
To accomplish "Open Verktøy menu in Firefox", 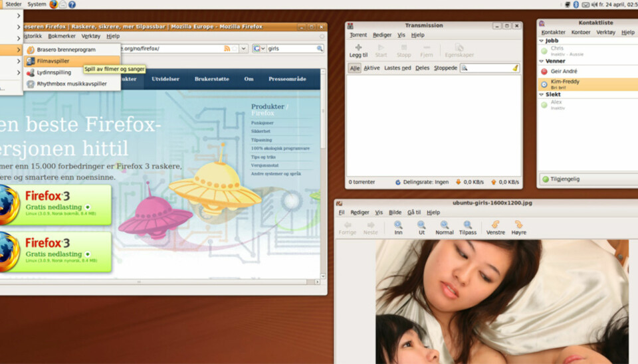I will 91,36.
